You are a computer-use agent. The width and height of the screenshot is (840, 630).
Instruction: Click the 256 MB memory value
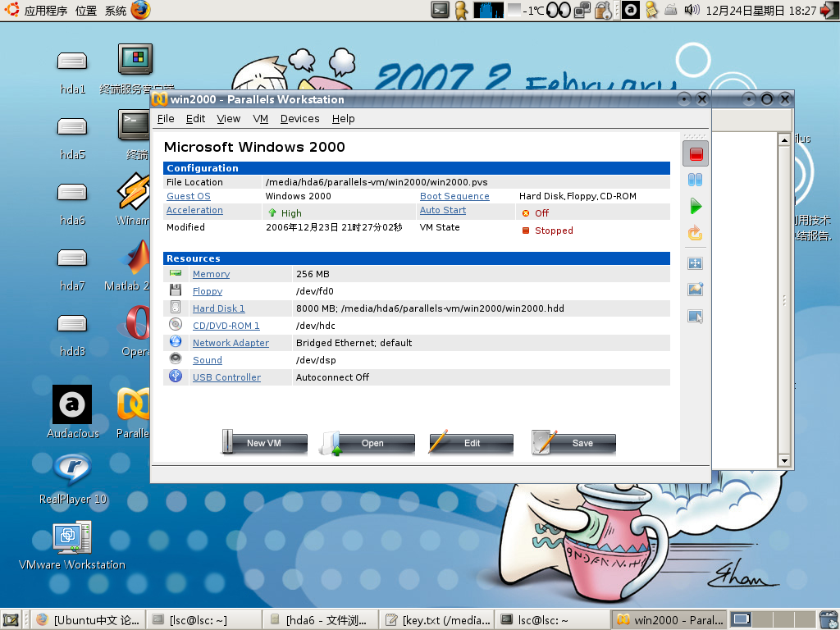(313, 274)
